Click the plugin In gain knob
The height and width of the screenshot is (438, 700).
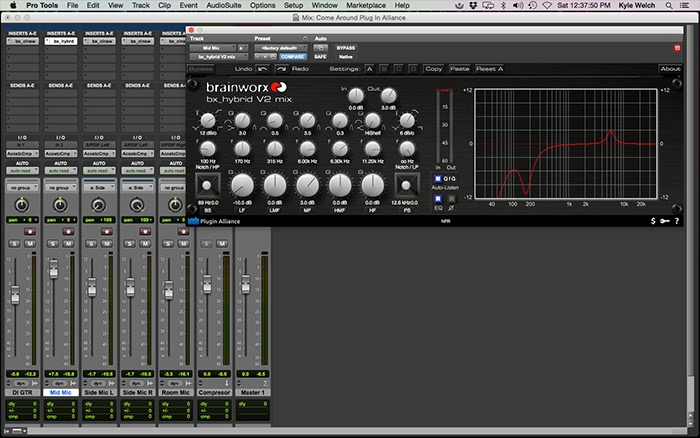[x=356, y=96]
